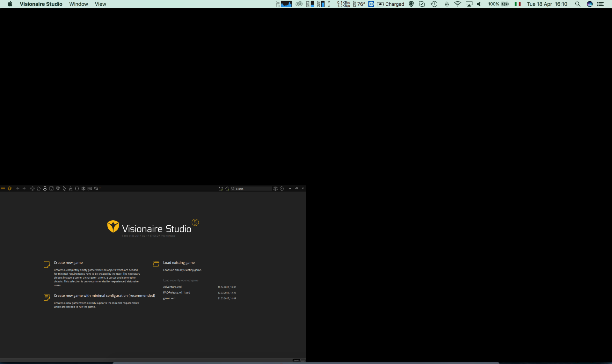Click the Italian flag input source

pyautogui.click(x=518, y=4)
